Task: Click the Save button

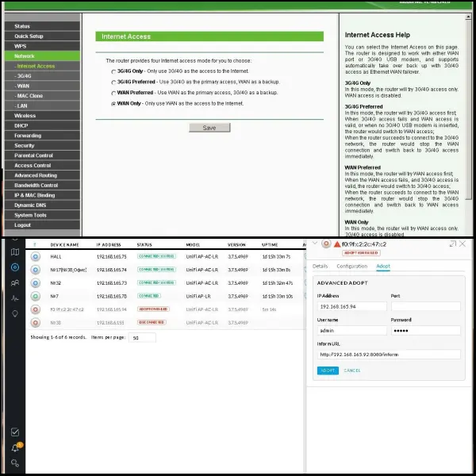Action: [209, 128]
